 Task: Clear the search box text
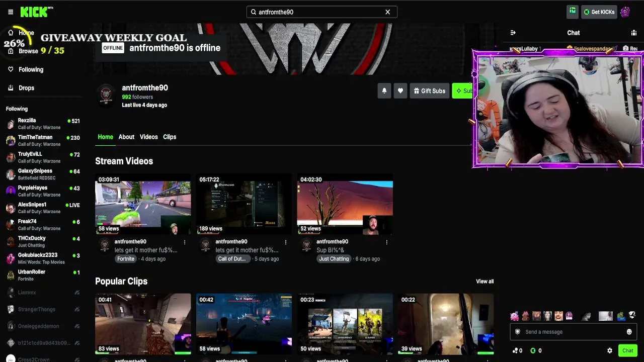click(387, 12)
